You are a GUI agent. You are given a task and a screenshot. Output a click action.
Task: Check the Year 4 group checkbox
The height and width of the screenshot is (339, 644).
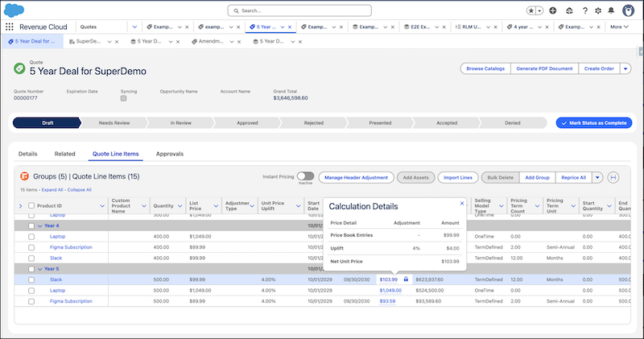pos(31,225)
